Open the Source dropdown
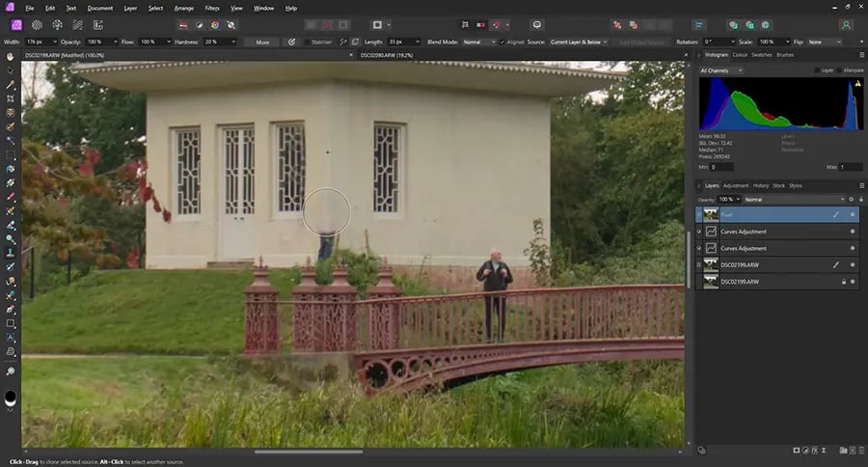The width and height of the screenshot is (868, 467). (579, 41)
